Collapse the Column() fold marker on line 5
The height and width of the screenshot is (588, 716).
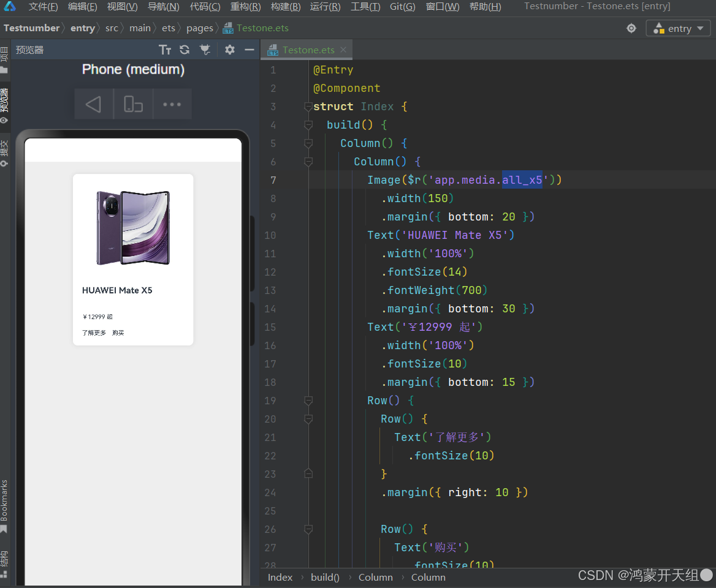[308, 143]
